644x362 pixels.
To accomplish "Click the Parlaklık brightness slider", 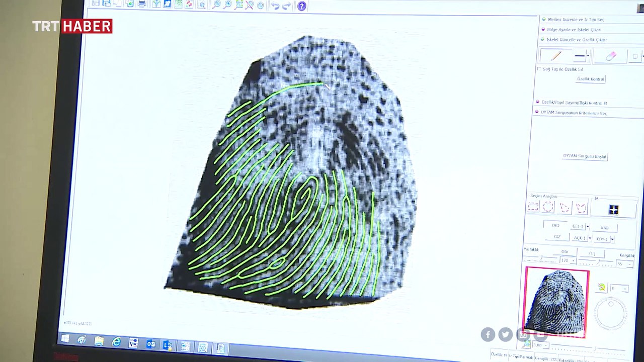I will click(541, 259).
